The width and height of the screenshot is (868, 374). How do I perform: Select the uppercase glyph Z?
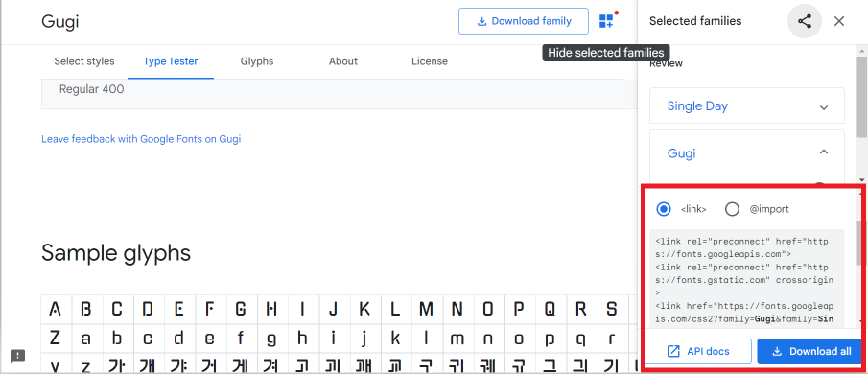click(x=55, y=338)
